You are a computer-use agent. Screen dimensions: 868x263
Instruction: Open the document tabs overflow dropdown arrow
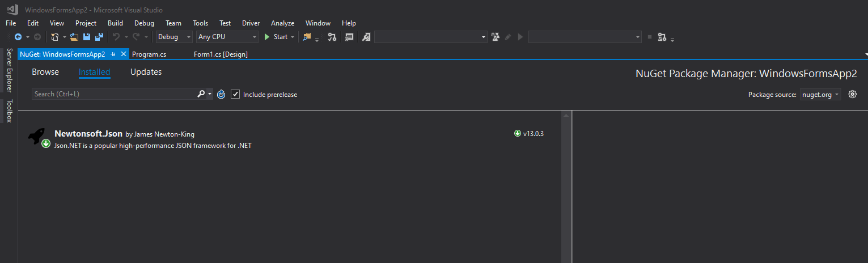coord(866,54)
